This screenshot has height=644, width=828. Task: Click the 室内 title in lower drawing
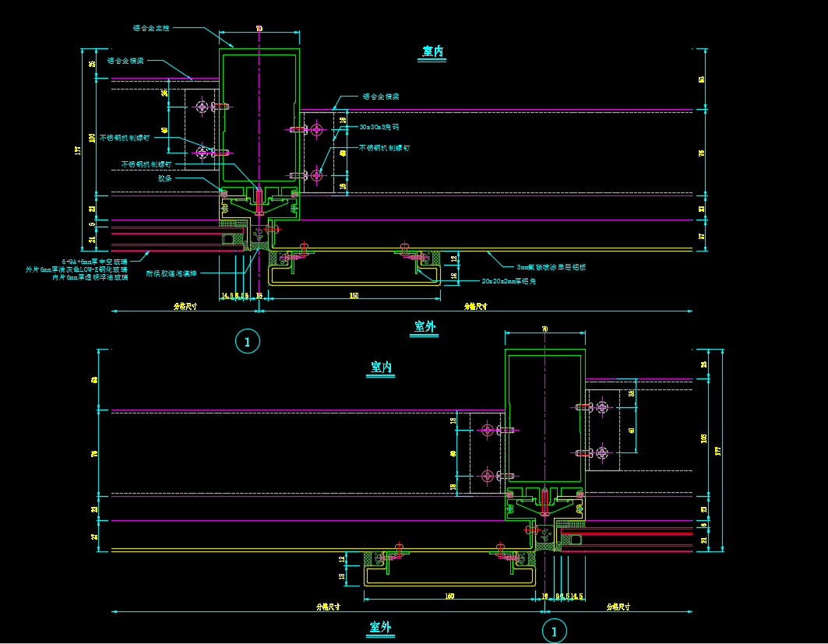click(x=381, y=368)
